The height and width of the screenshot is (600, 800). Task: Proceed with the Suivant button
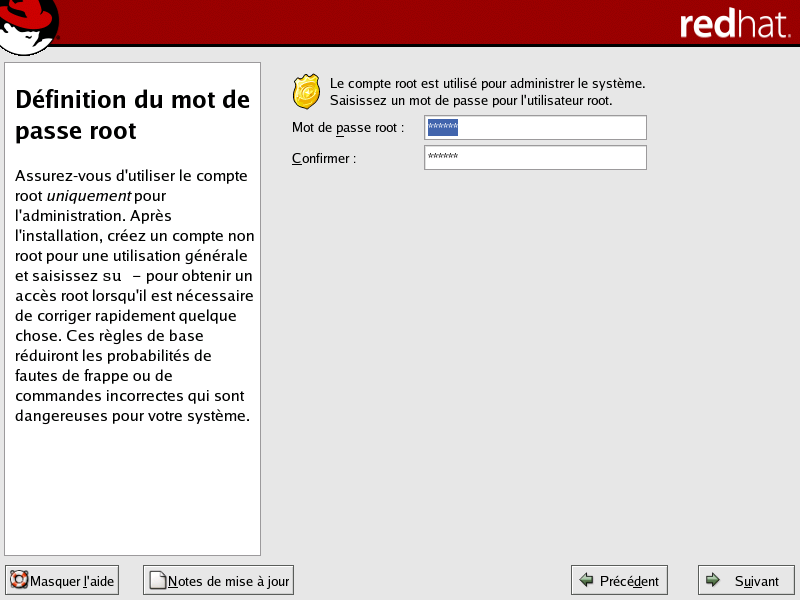point(746,580)
